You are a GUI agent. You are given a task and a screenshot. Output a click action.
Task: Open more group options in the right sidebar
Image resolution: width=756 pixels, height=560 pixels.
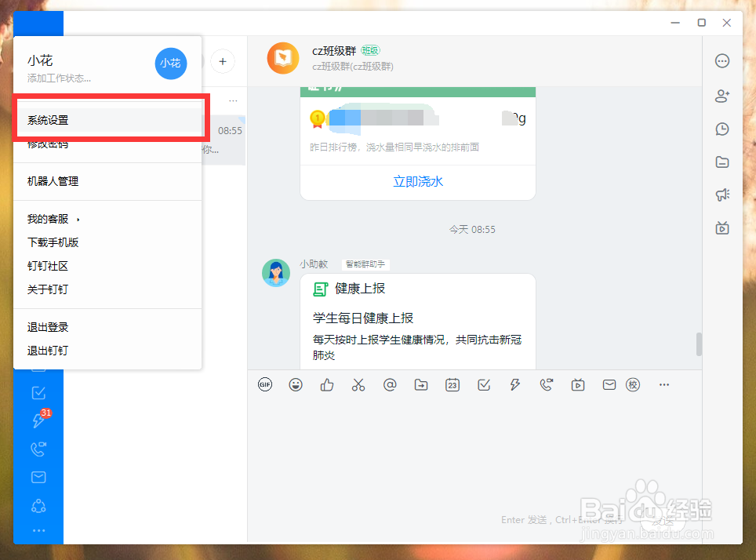pos(722,60)
